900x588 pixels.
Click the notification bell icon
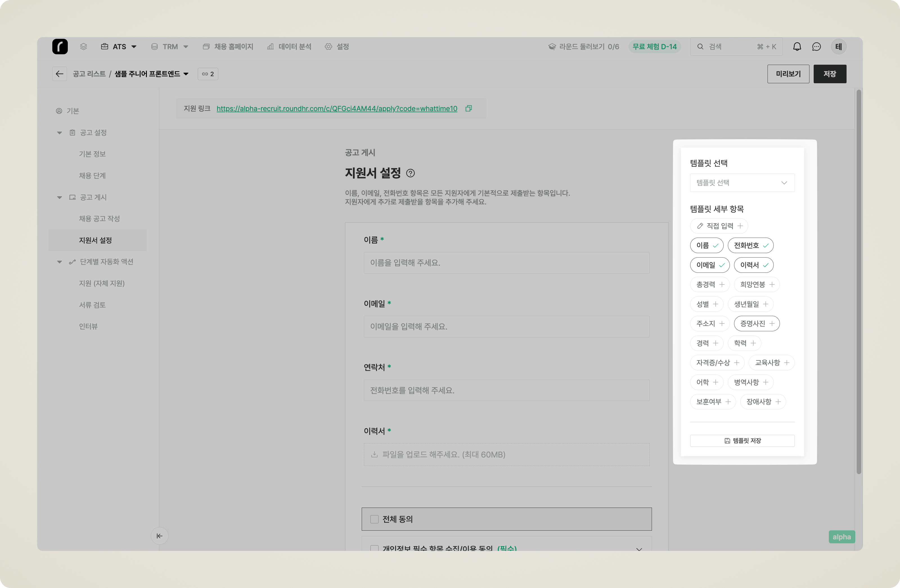click(797, 46)
